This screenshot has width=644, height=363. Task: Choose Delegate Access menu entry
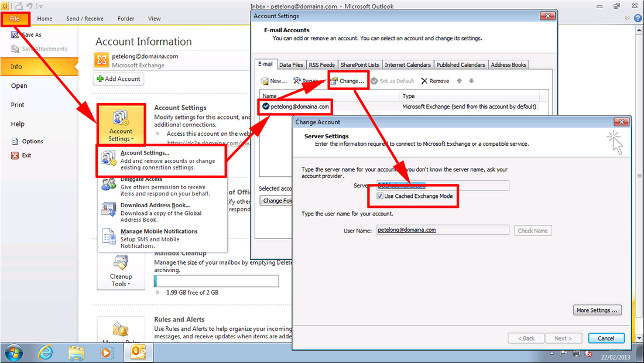pos(162,187)
